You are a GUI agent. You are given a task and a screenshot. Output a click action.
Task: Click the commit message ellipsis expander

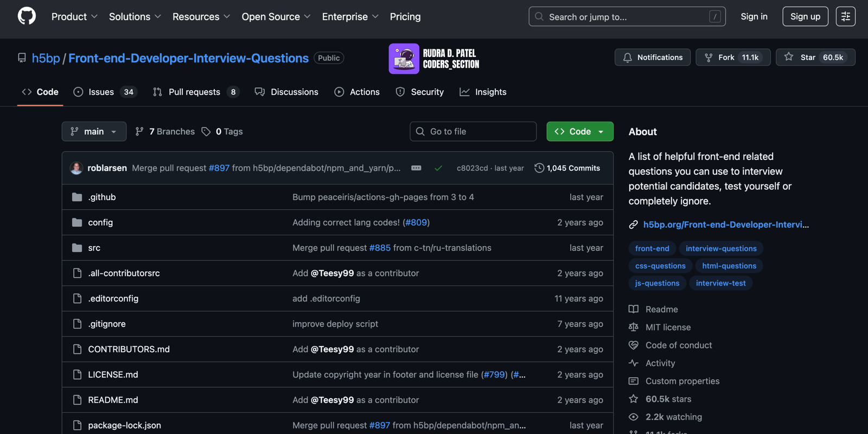tap(416, 168)
